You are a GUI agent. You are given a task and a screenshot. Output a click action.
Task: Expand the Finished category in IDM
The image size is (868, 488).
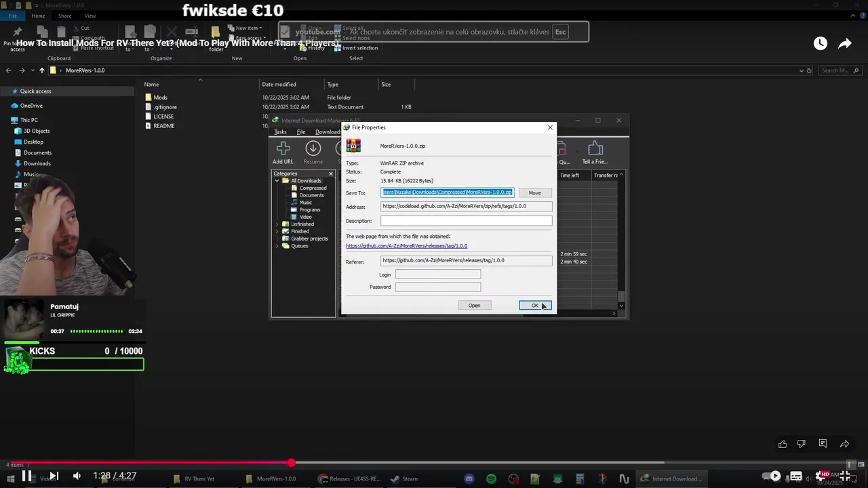pos(277,231)
